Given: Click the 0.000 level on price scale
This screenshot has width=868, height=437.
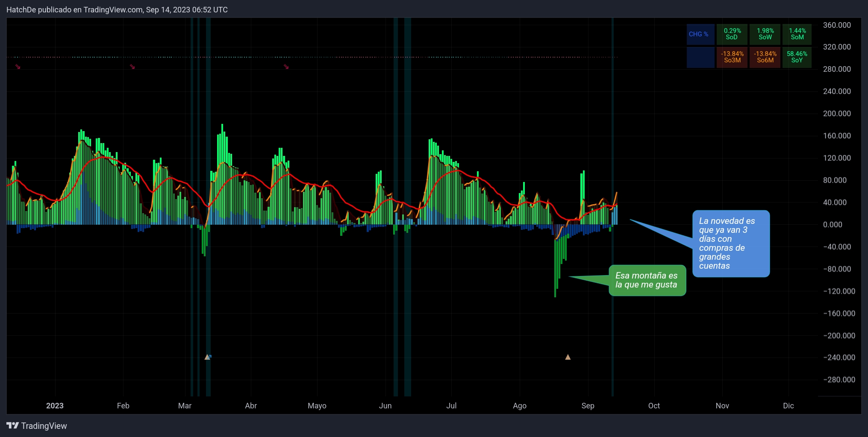Looking at the screenshot, I should tap(833, 225).
